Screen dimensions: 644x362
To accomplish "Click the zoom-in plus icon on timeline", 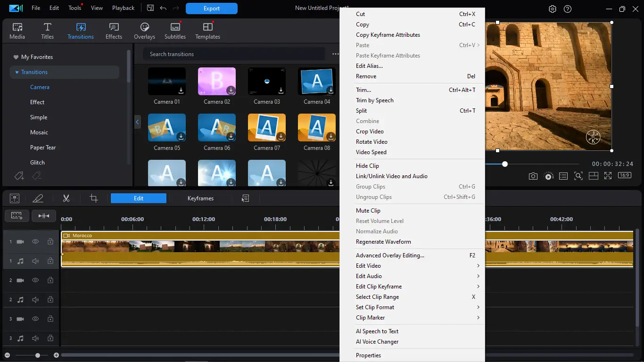I will pos(56,355).
